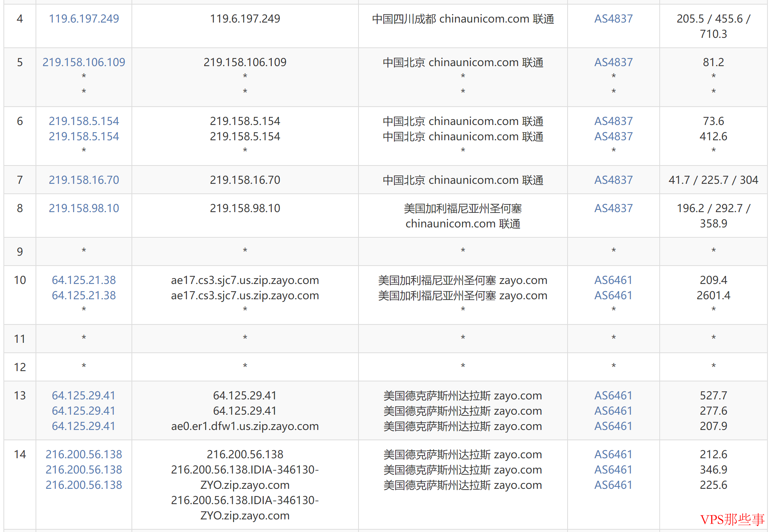This screenshot has width=769, height=532.
Task: Select latency value 277.6 in hop 13
Action: pos(713,411)
